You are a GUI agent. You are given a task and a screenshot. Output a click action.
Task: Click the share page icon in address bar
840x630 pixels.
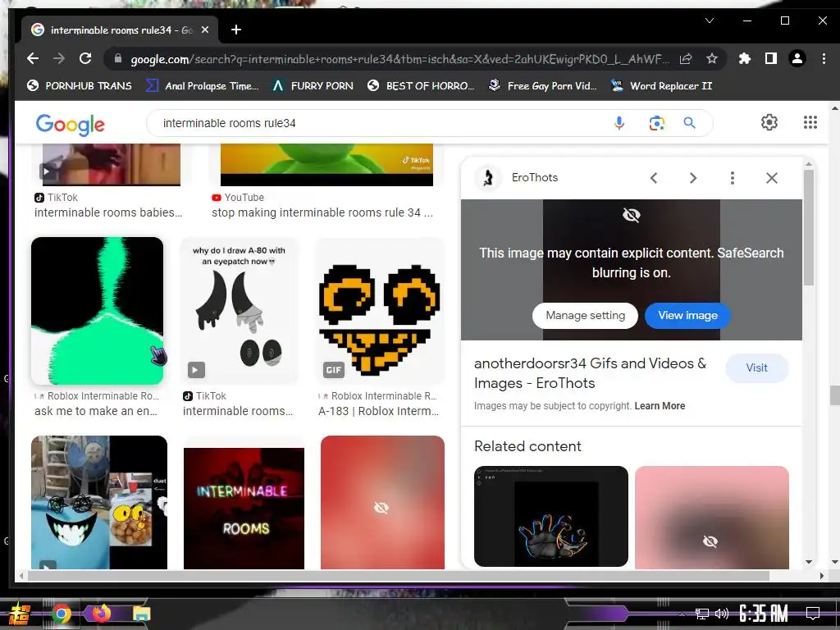686,59
